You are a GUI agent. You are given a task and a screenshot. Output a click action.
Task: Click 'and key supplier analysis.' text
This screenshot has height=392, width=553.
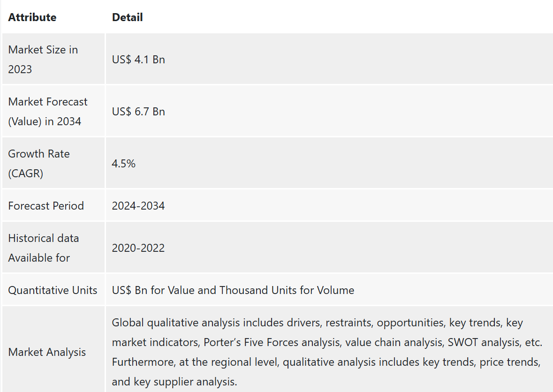tap(174, 382)
